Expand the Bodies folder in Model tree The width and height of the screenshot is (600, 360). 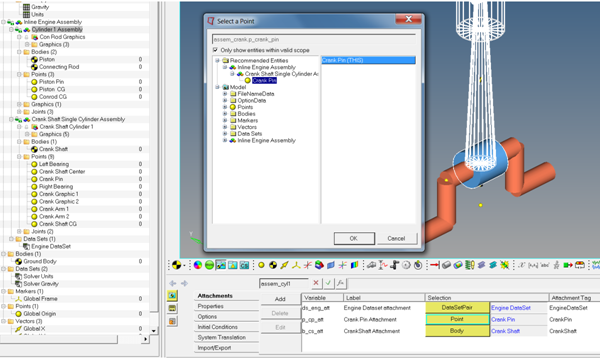tap(225, 114)
